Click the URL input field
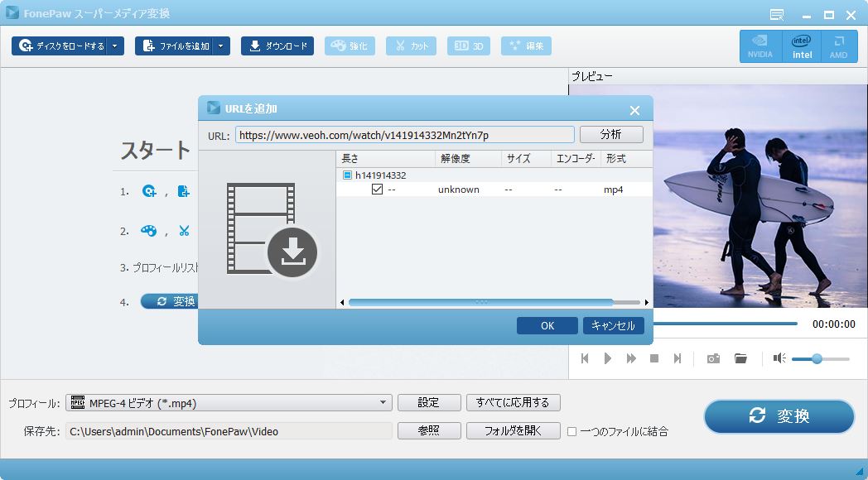868x480 pixels. pos(405,135)
